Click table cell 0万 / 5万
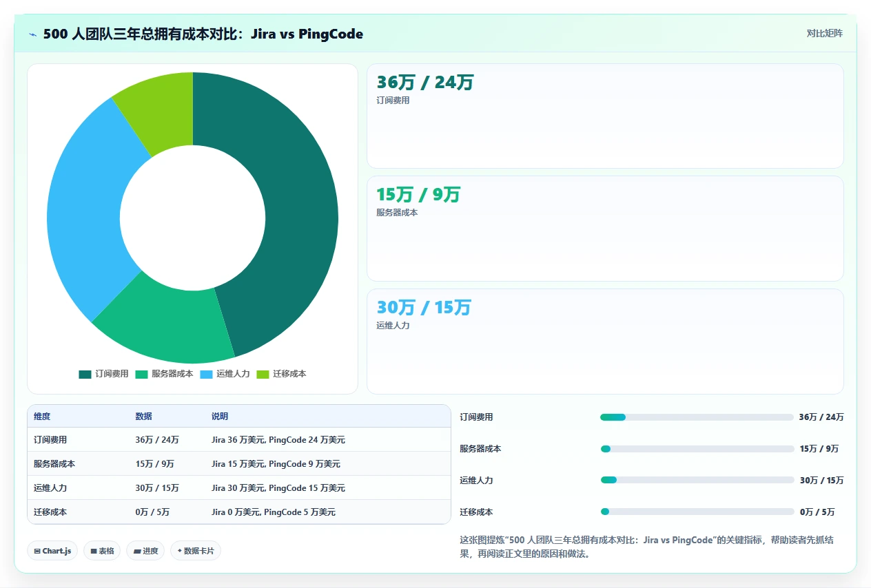Image resolution: width=871 pixels, height=588 pixels. [x=152, y=512]
